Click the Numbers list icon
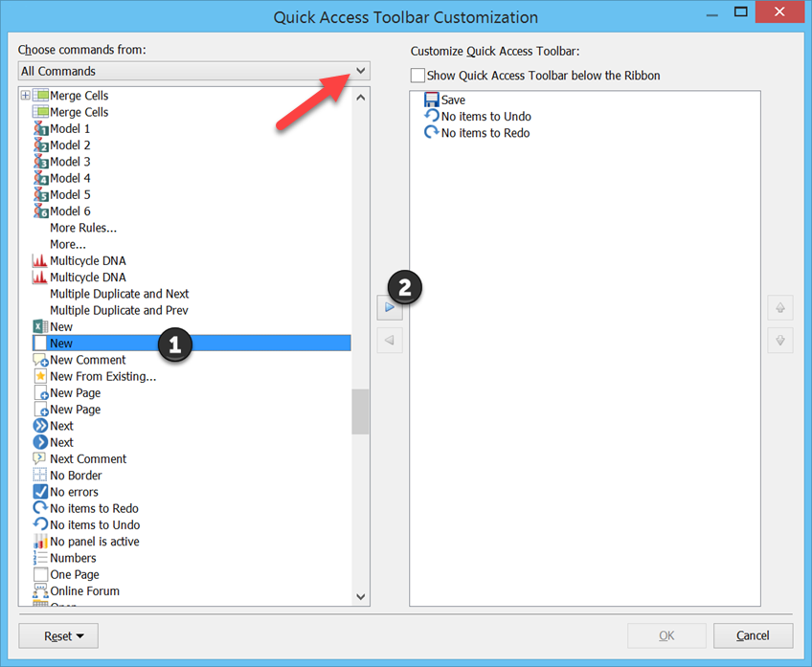 tap(40, 558)
